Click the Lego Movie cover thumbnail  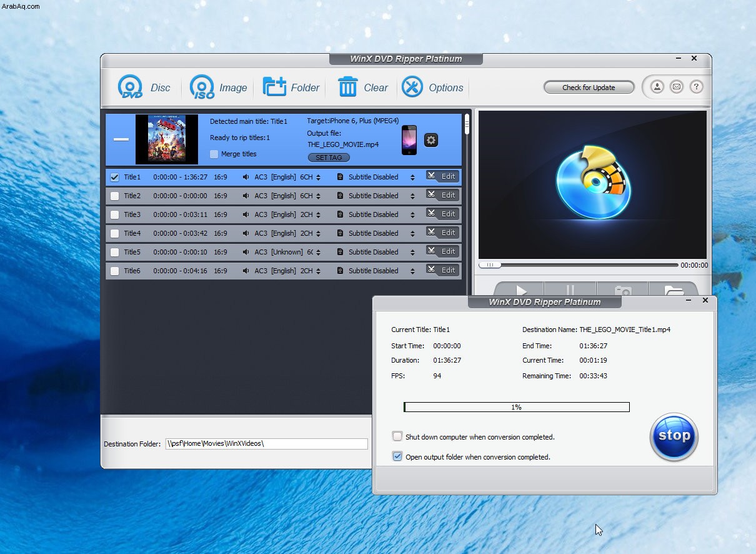point(167,139)
